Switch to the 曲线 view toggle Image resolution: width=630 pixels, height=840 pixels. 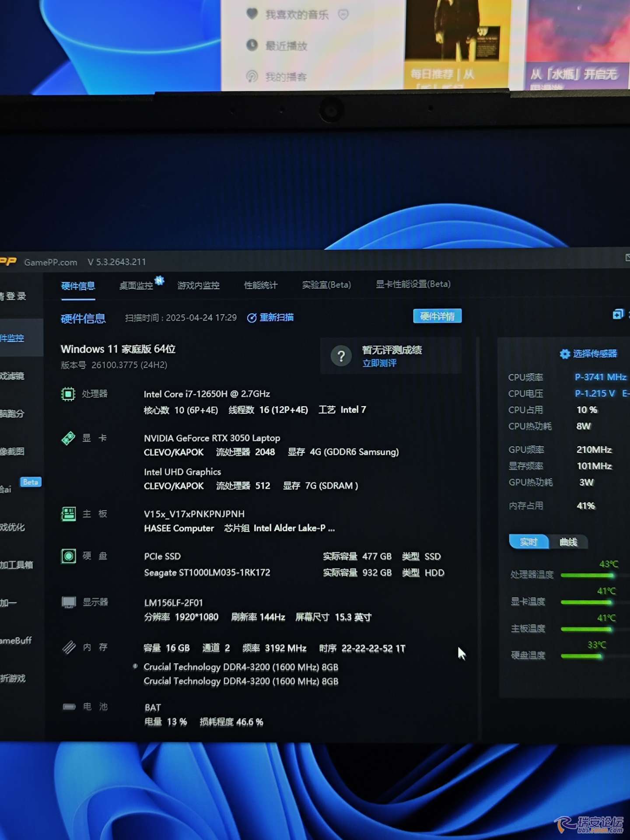coord(568,542)
